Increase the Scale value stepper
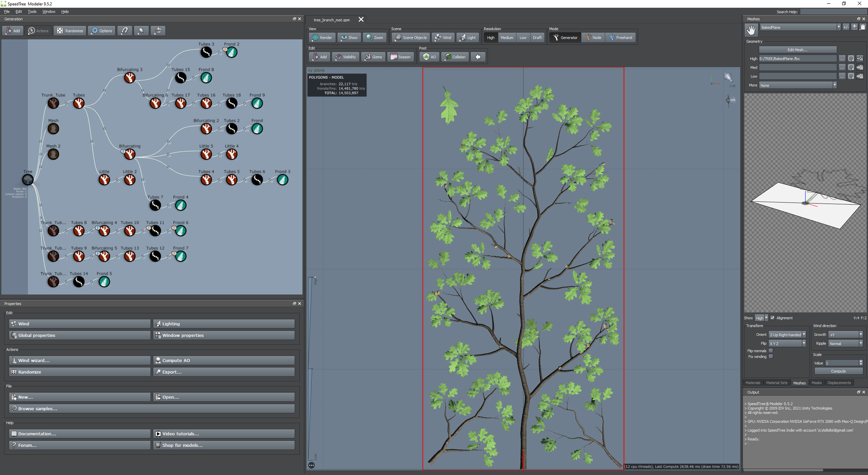 click(x=861, y=361)
